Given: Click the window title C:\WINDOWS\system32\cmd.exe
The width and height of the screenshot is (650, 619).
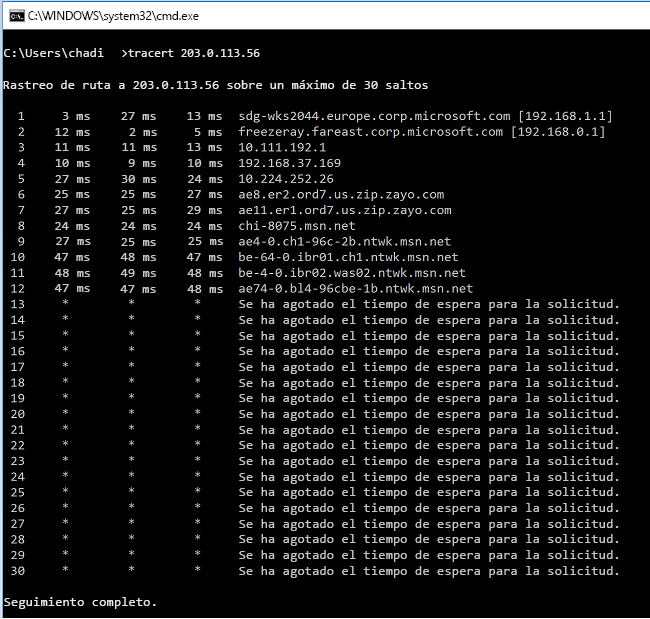Looking at the screenshot, I should point(113,16).
